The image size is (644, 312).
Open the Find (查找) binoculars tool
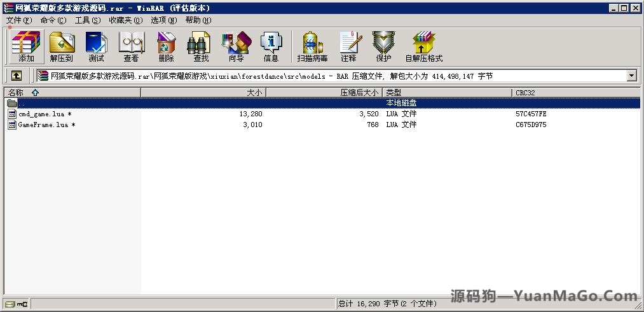point(201,47)
